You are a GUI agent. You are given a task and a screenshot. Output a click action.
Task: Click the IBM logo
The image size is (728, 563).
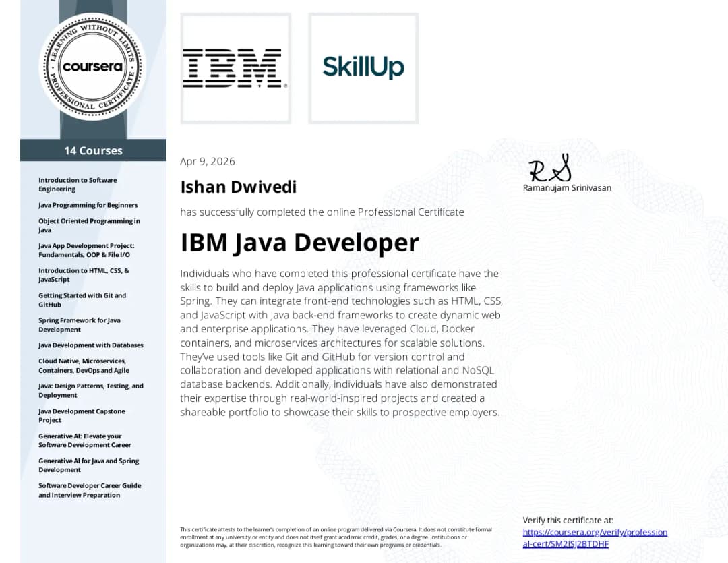pos(235,68)
